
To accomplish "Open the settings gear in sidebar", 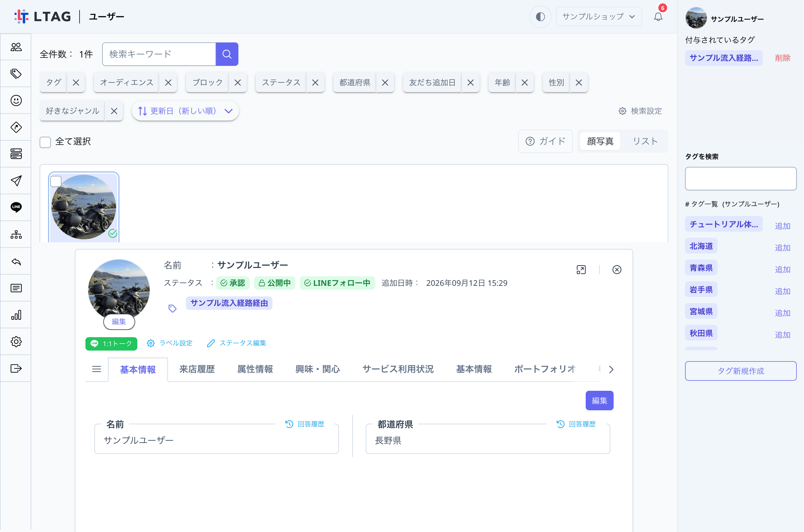I will pos(16,341).
